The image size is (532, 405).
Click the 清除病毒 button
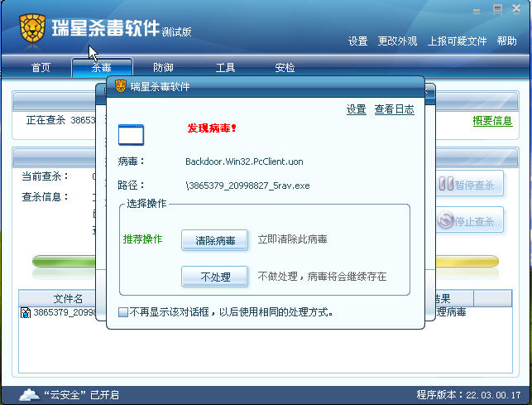click(215, 240)
